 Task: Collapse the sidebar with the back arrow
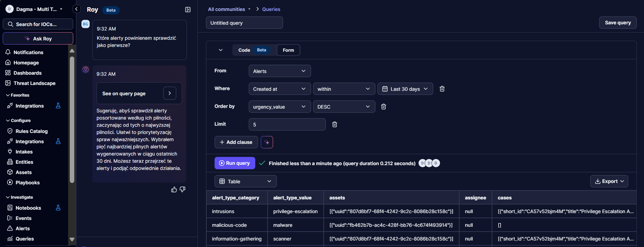coord(76,9)
